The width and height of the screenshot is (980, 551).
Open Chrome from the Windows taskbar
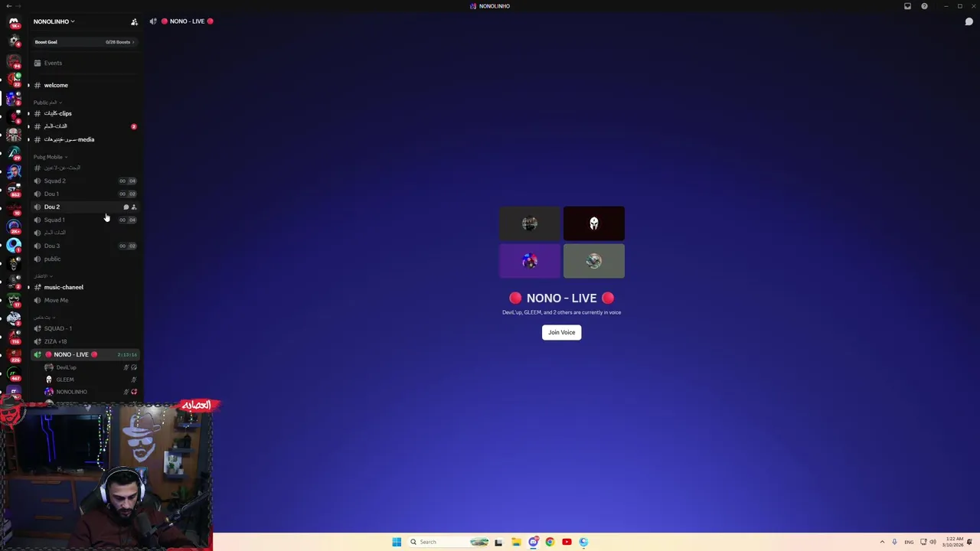click(x=550, y=542)
